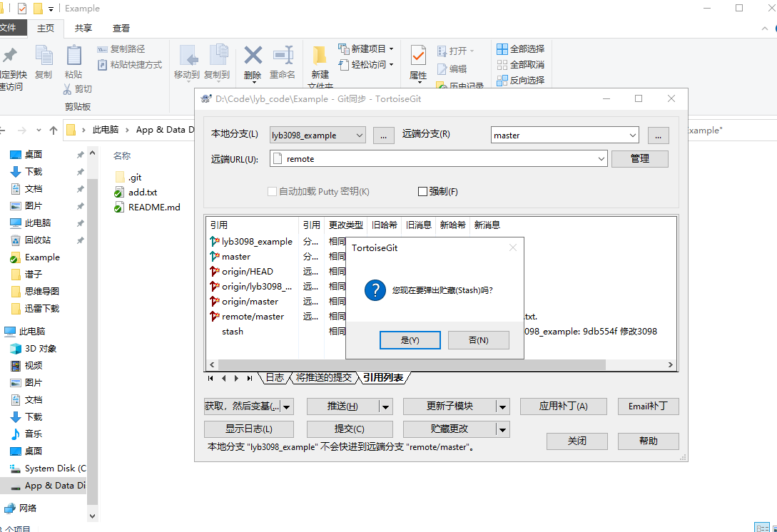Click the 复制 icon in ribbon
The width and height of the screenshot is (777, 532).
(44, 55)
